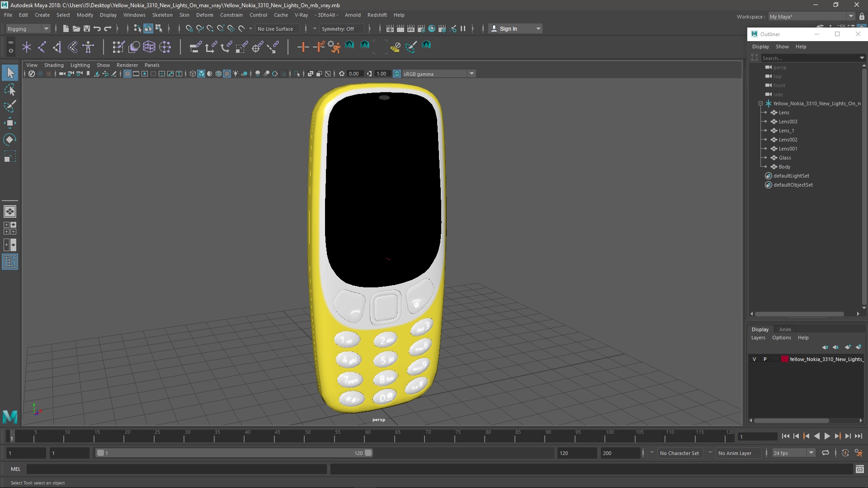Switch to four view layout

click(x=10, y=228)
